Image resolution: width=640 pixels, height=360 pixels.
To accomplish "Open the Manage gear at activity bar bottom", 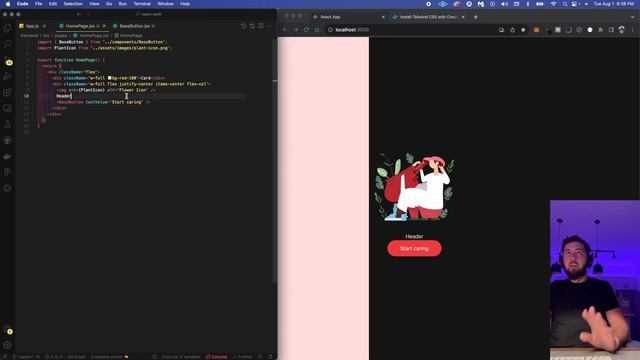I will (7, 345).
